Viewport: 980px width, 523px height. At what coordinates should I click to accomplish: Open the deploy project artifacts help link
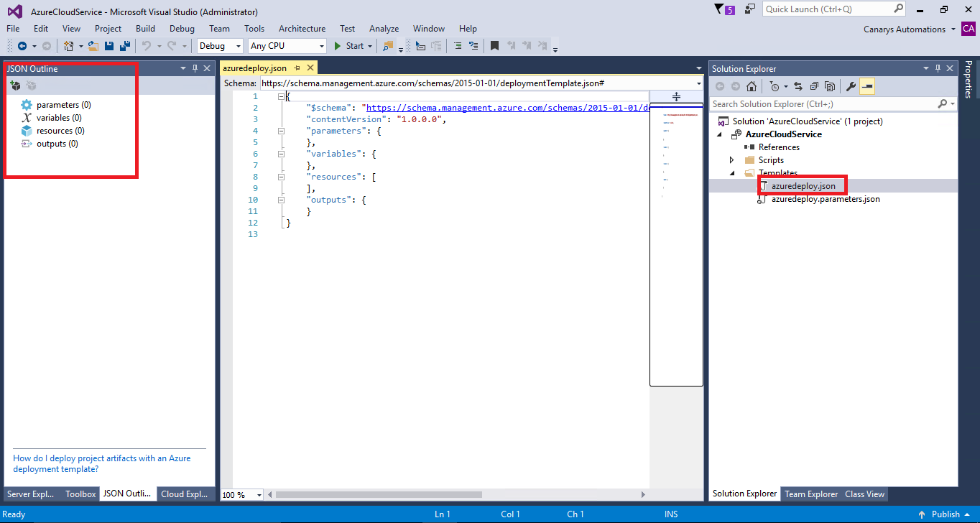[x=102, y=463]
